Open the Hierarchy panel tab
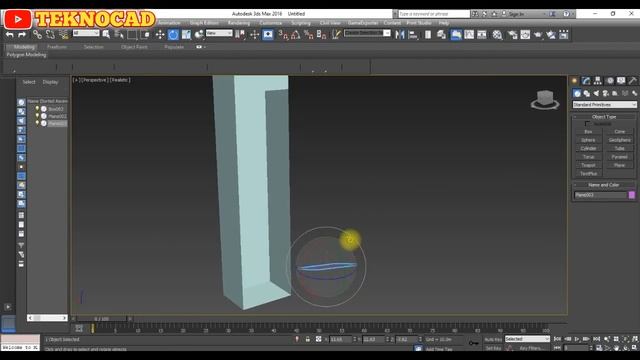This screenshot has height=360, width=640. tap(598, 81)
